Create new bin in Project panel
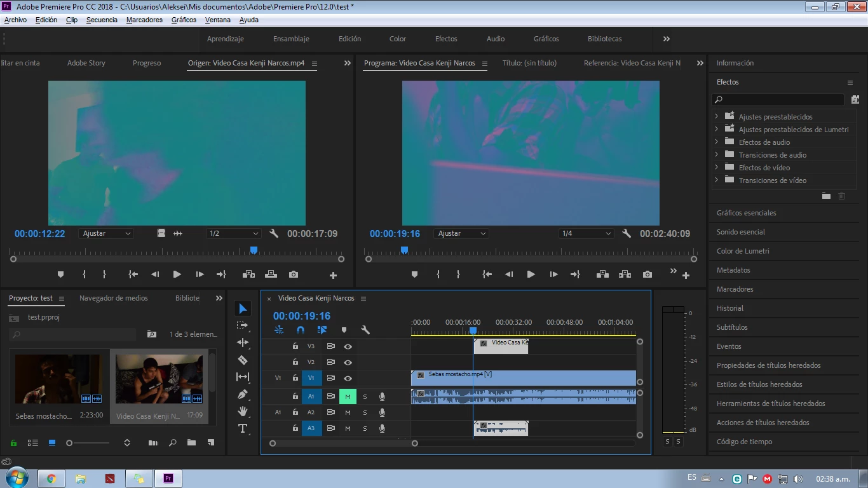Viewport: 868px width, 488px height. [191, 442]
